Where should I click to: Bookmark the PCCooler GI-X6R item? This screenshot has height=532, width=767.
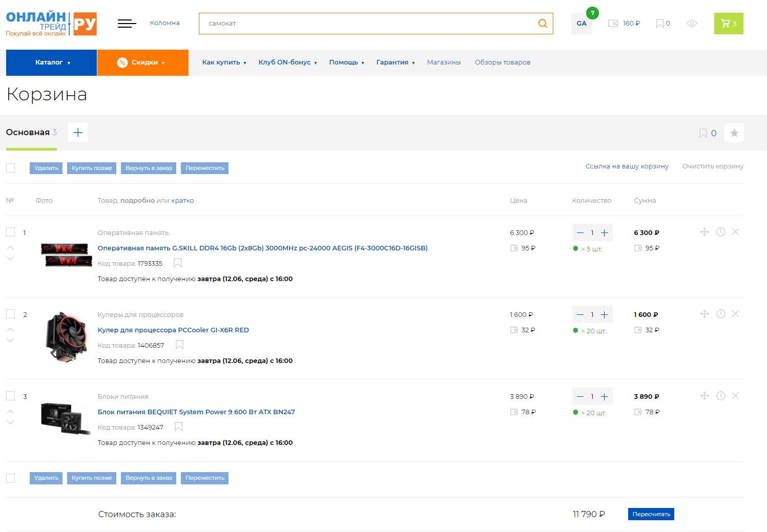pyautogui.click(x=179, y=345)
